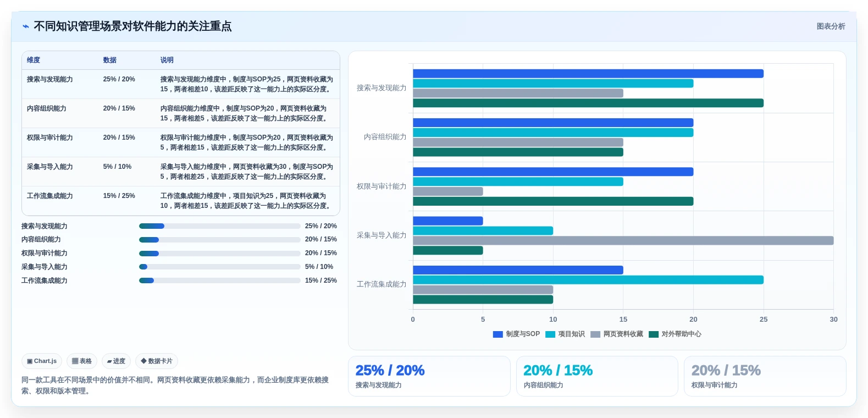The image size is (868, 418).
Task: Click the green 对外帮助中心 bar in 权限与审计能力
Action: coord(553,201)
